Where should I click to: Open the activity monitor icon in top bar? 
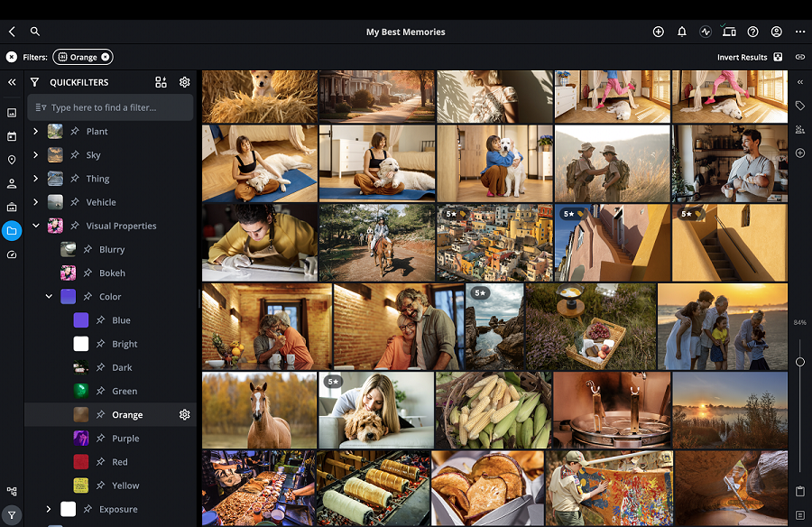tap(706, 32)
